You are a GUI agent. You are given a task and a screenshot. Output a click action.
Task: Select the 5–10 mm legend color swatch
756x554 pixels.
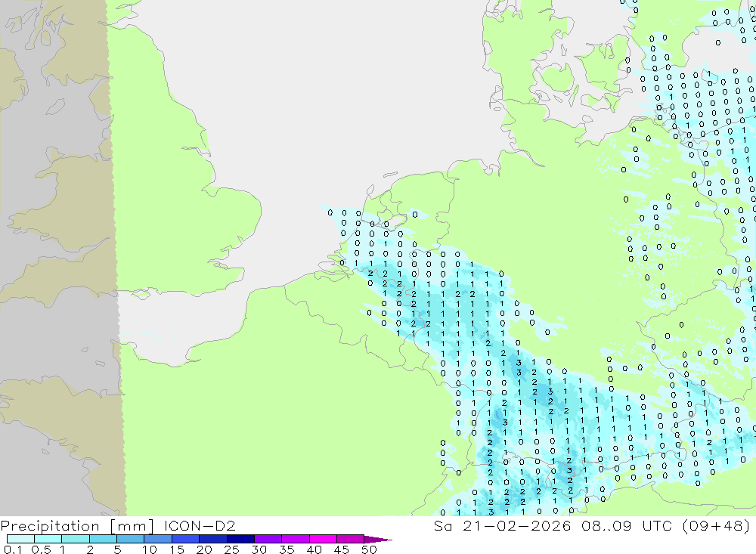click(x=131, y=539)
